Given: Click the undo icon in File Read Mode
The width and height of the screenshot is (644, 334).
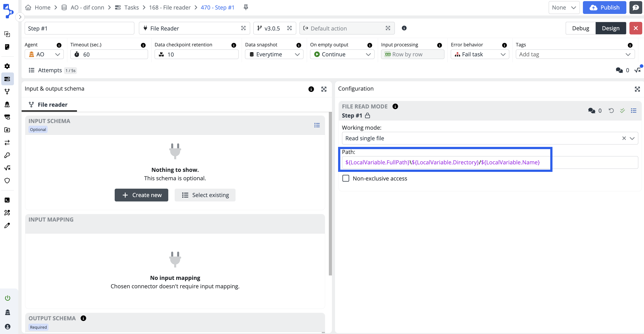Looking at the screenshot, I should (x=611, y=111).
